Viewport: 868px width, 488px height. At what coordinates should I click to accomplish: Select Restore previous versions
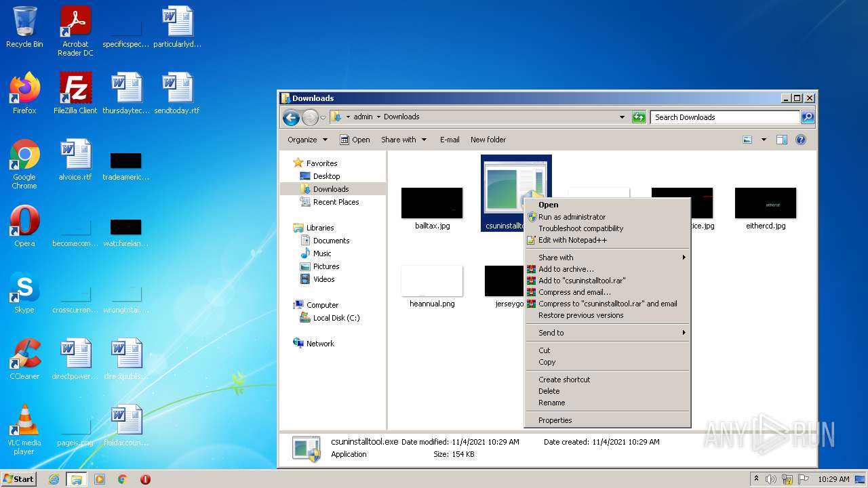point(608,315)
